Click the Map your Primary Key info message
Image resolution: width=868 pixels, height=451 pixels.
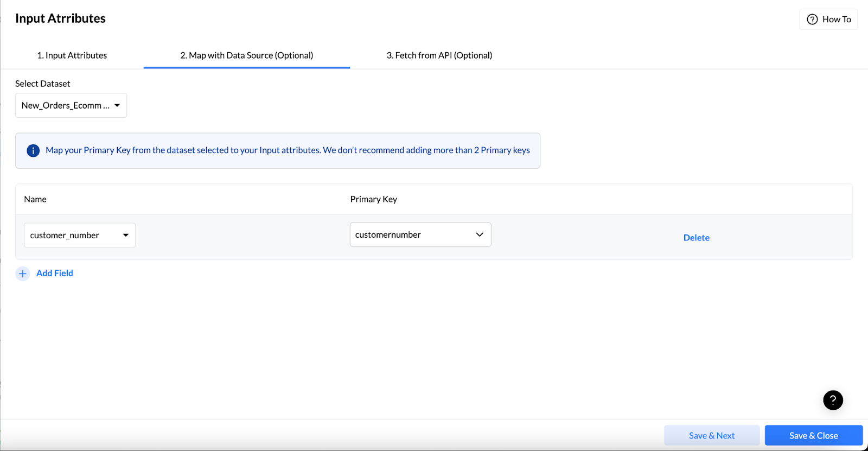pos(288,150)
